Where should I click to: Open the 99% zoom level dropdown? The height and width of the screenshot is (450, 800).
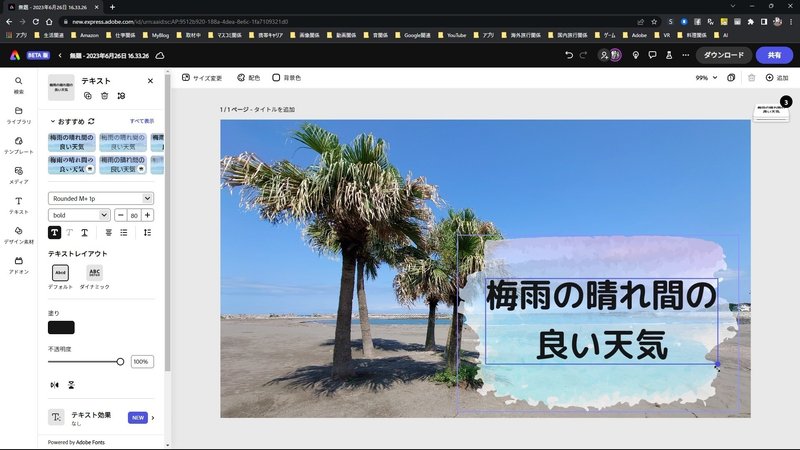[706, 78]
